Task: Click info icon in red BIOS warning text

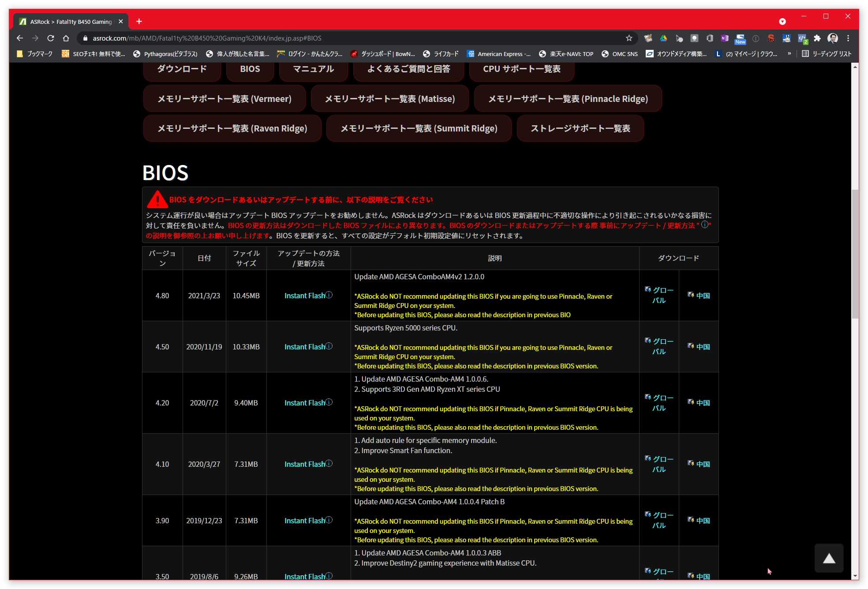Action: pyautogui.click(x=705, y=225)
